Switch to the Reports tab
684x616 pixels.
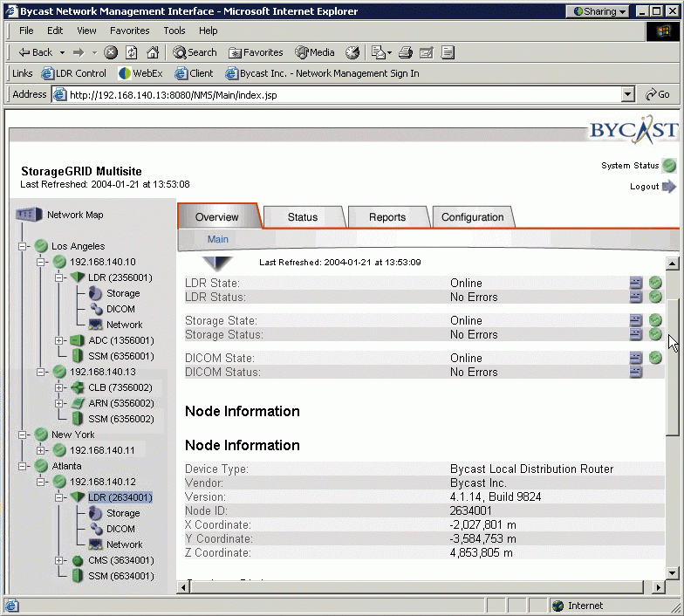(x=387, y=216)
